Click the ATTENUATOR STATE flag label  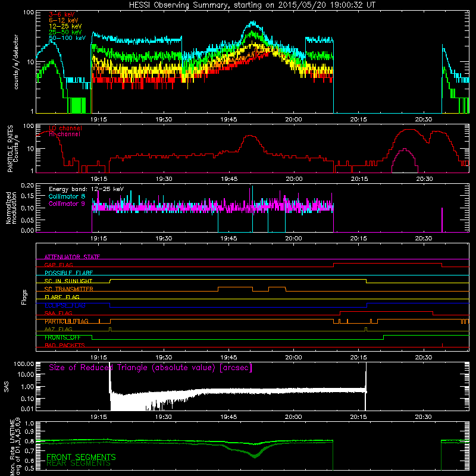72,257
